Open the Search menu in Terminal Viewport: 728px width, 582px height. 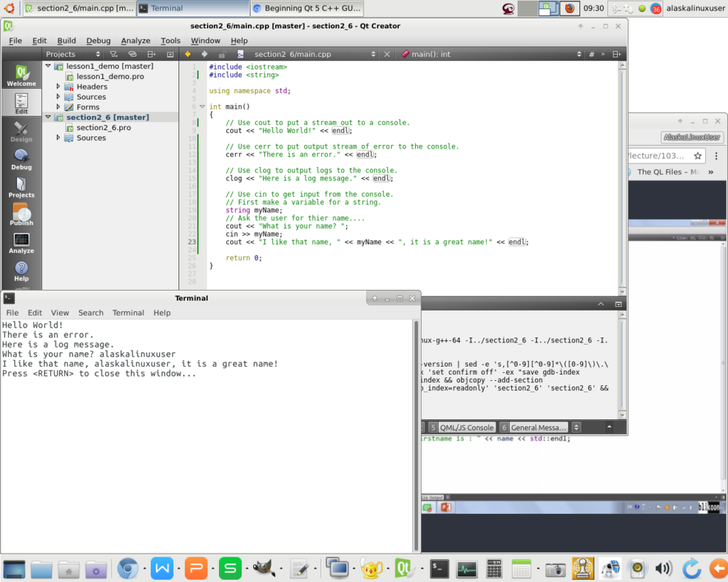pos(91,313)
